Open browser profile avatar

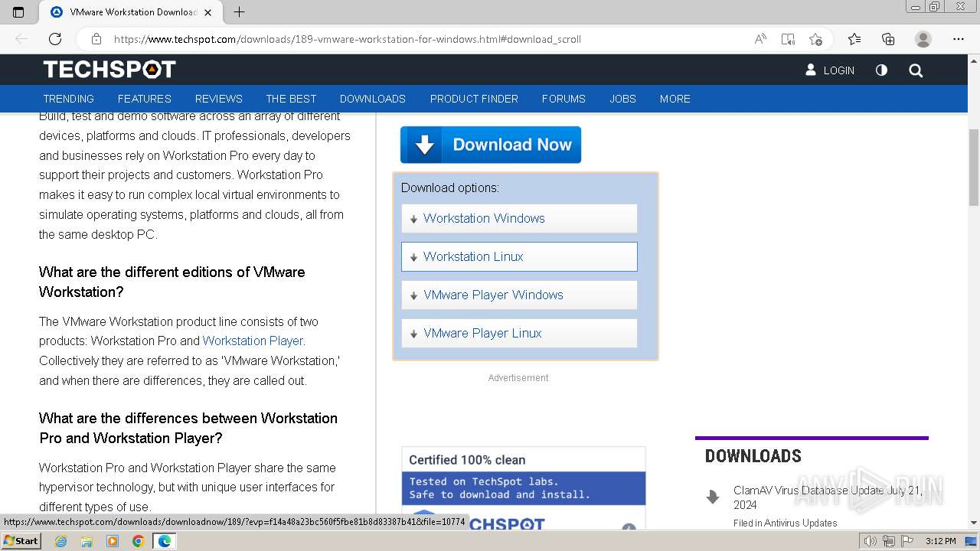923,39
